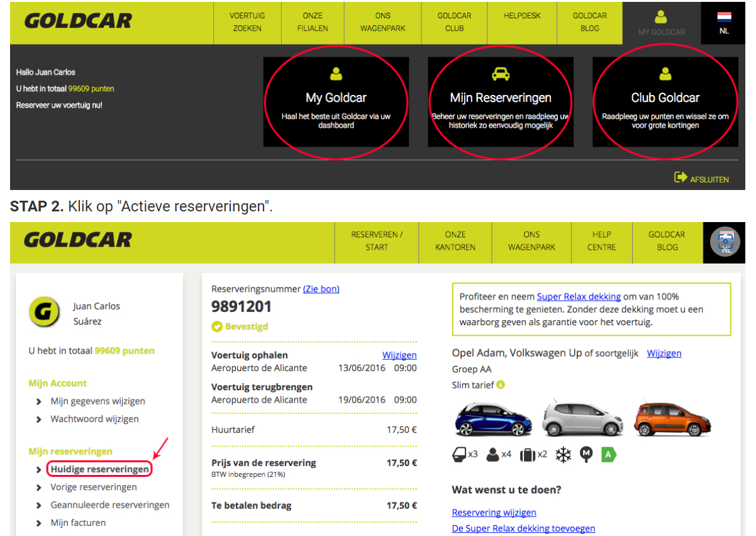Image resolution: width=756 pixels, height=536 pixels.
Task: Click the round G avatar of Juan Carlos
Action: [x=44, y=313]
